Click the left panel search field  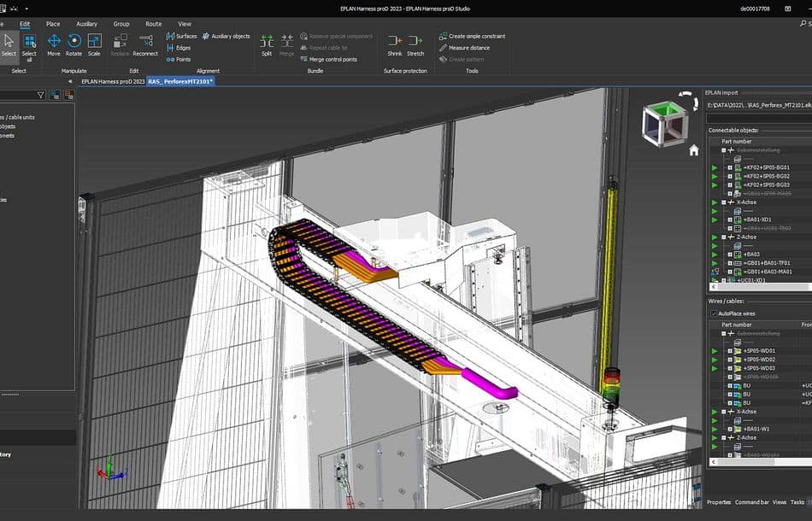tap(17, 95)
